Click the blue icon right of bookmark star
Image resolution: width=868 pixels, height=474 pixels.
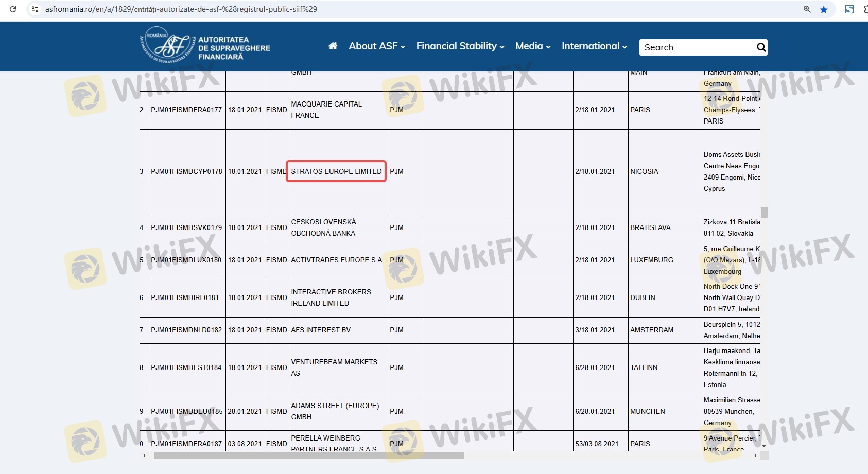point(849,9)
